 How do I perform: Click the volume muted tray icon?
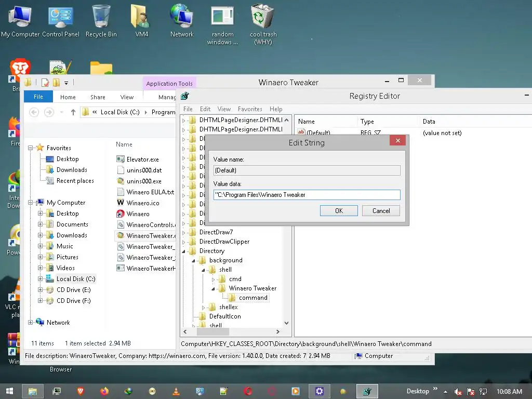pos(458,392)
